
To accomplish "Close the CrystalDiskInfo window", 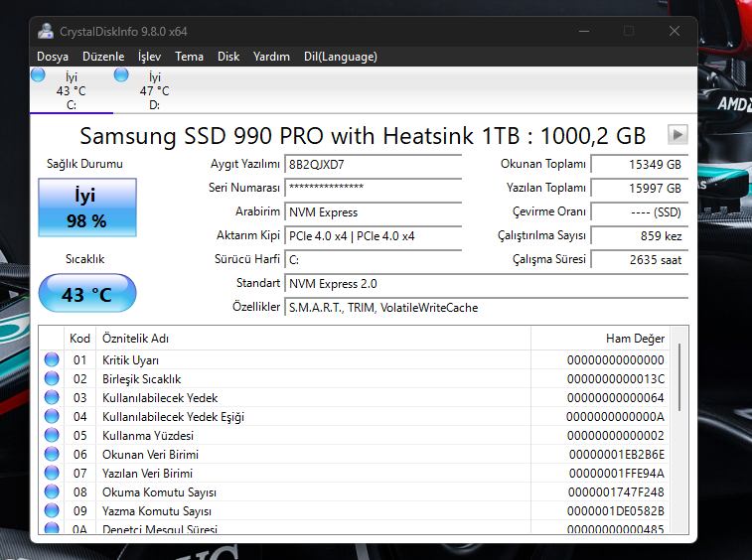I will 675,31.
